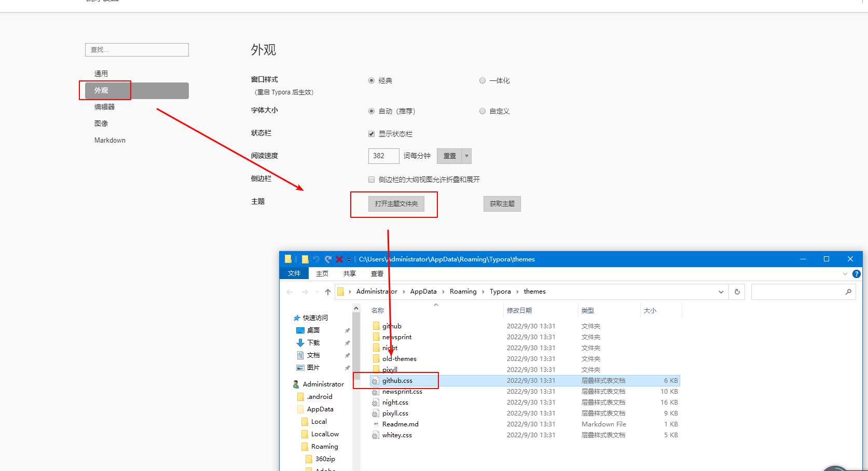The height and width of the screenshot is (471, 868).
Task: Select the 360zip folder in navigation tree
Action: point(325,459)
